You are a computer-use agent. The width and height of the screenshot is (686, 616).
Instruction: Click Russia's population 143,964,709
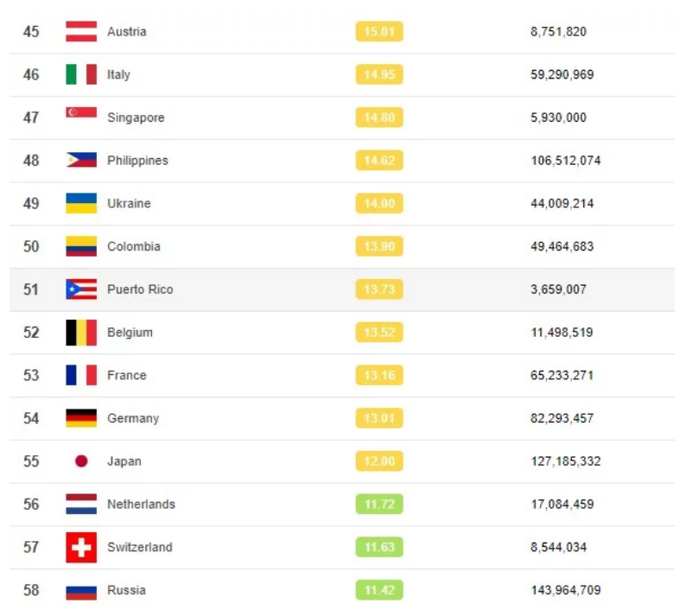click(566, 591)
